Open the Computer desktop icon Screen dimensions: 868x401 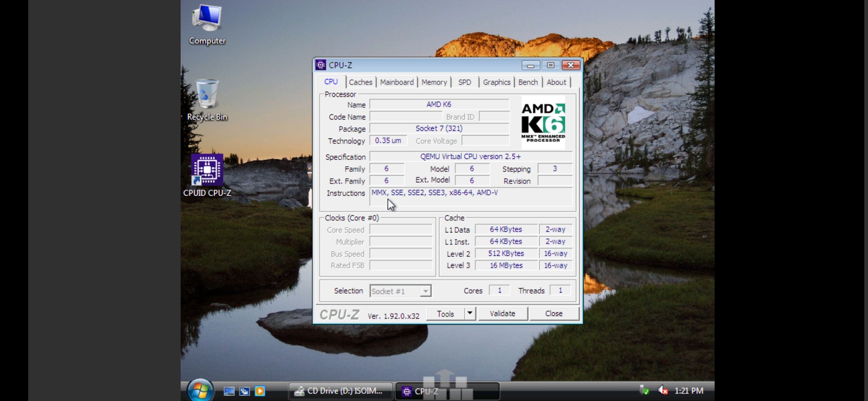(x=207, y=25)
